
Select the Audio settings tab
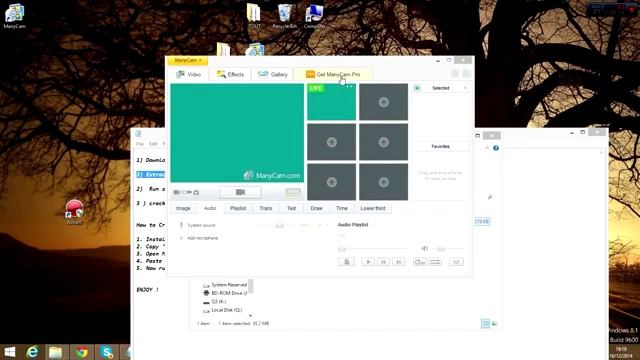point(210,208)
